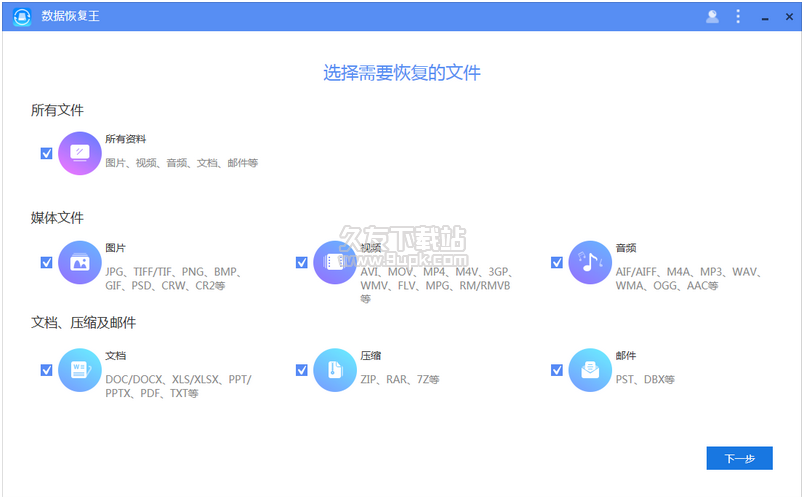The image size is (802, 497).
Task: Click the 音频 music note icon
Action: 590,262
